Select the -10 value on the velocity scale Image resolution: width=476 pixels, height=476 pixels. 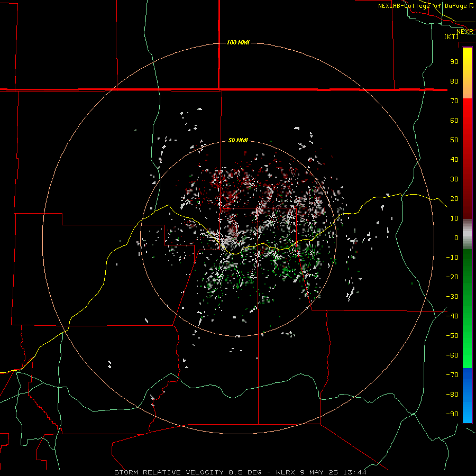click(x=452, y=258)
